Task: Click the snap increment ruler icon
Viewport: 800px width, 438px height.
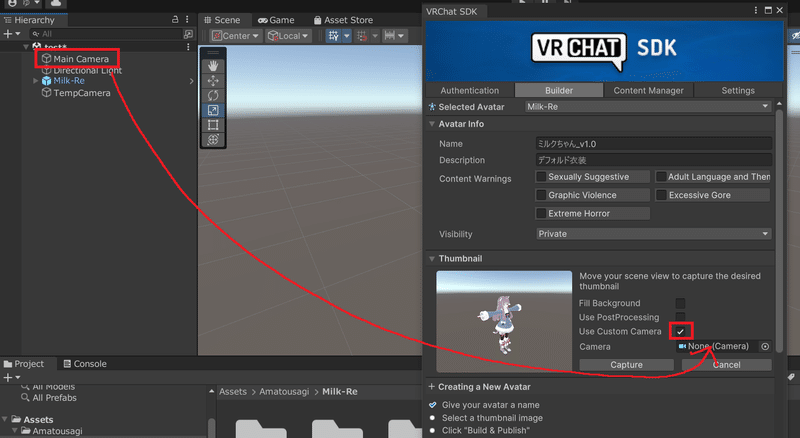Action: point(390,36)
